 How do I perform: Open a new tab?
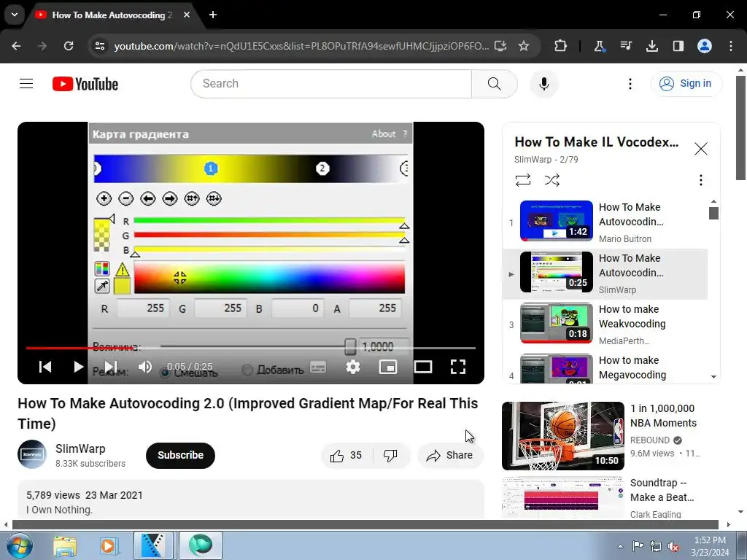point(213,15)
